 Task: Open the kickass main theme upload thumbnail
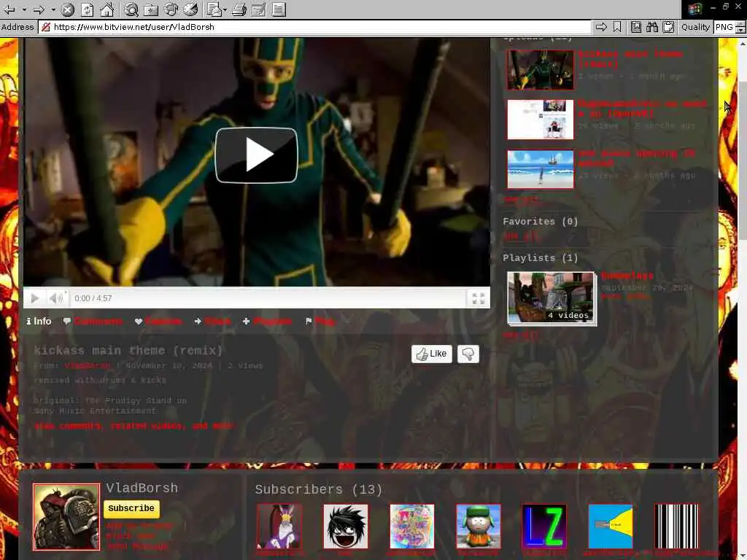(x=541, y=69)
